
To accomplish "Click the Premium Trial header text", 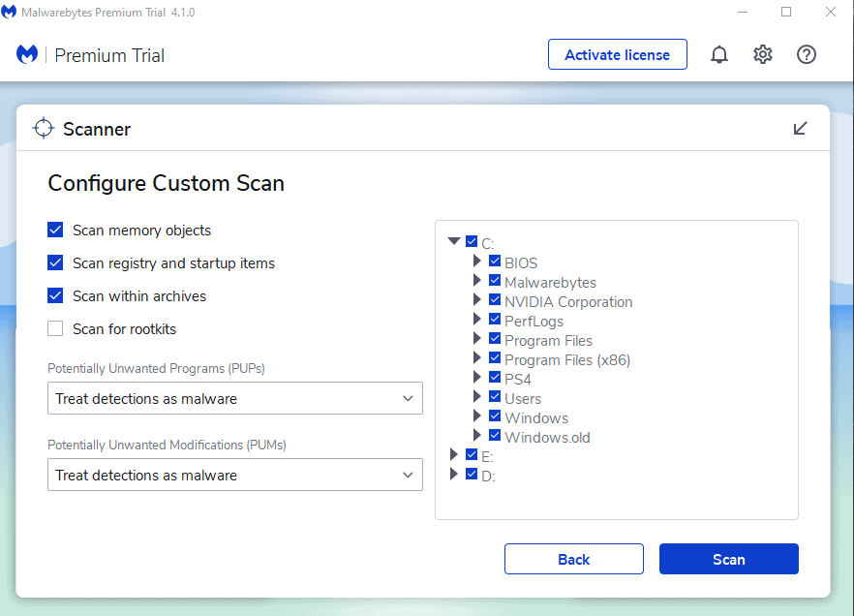I will 109,55.
